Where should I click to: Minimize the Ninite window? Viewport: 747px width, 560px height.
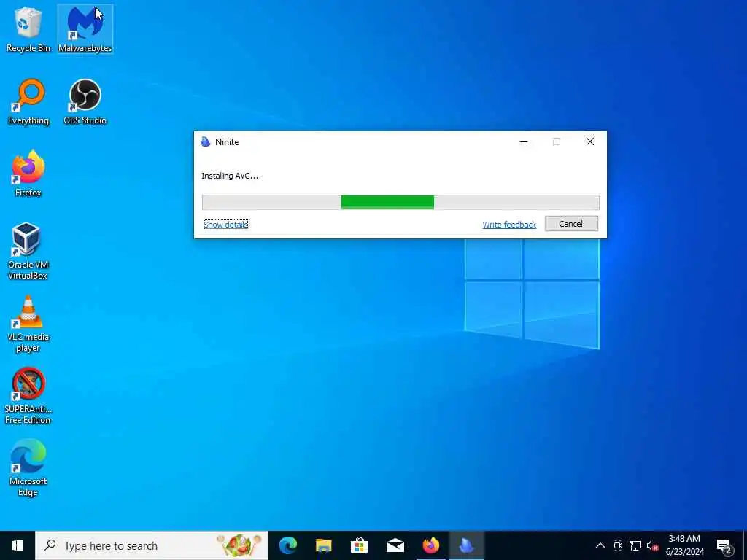(x=524, y=142)
